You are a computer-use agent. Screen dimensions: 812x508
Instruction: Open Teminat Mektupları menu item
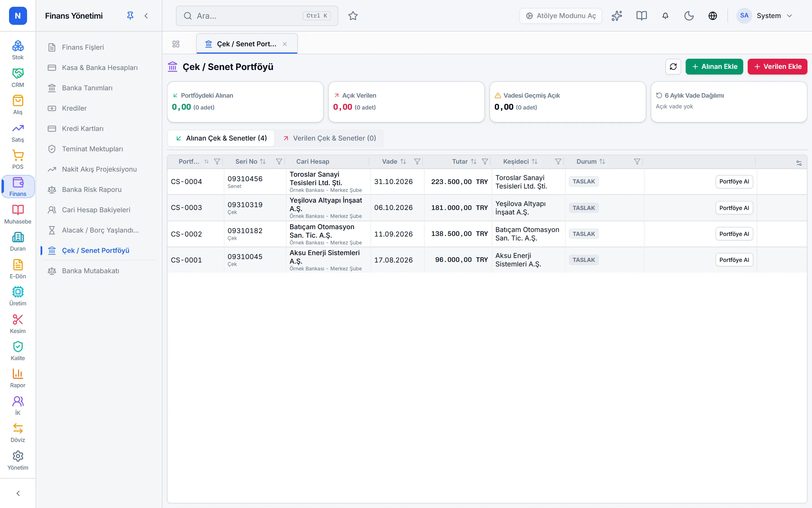(x=98, y=149)
